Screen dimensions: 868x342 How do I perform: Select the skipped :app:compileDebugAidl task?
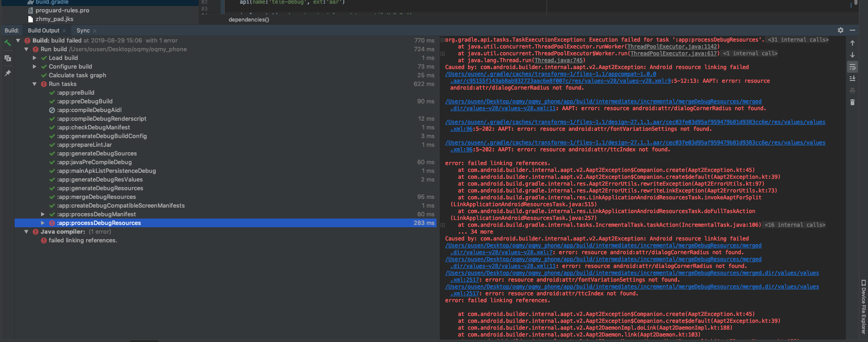[x=225, y=110]
